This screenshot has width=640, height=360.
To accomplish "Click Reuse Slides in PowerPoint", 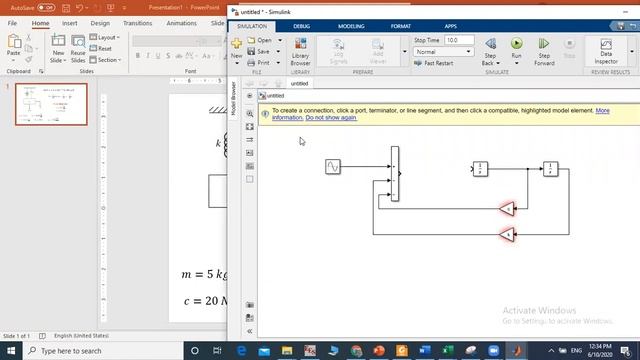I will point(78,49).
